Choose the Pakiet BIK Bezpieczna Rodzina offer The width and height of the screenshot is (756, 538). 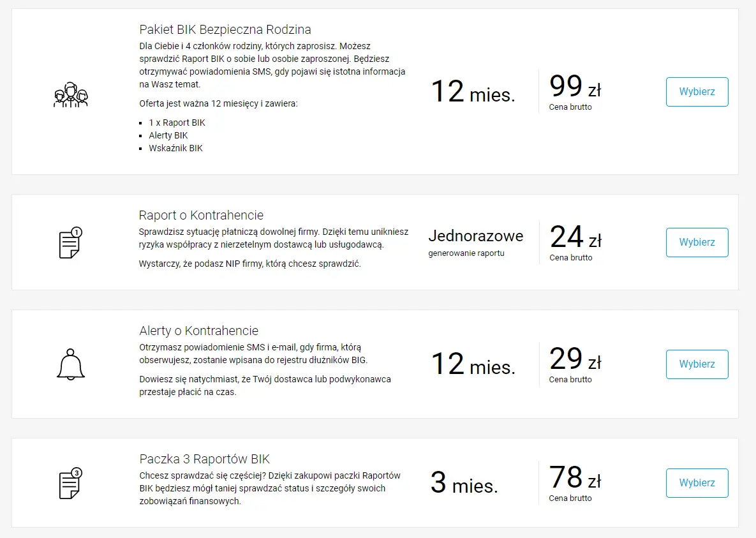point(697,92)
